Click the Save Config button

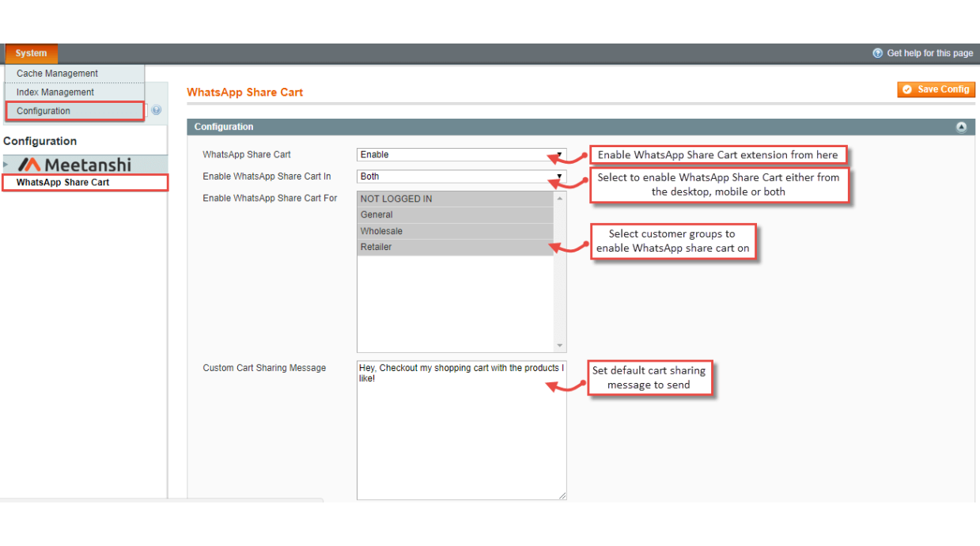[x=936, y=89]
